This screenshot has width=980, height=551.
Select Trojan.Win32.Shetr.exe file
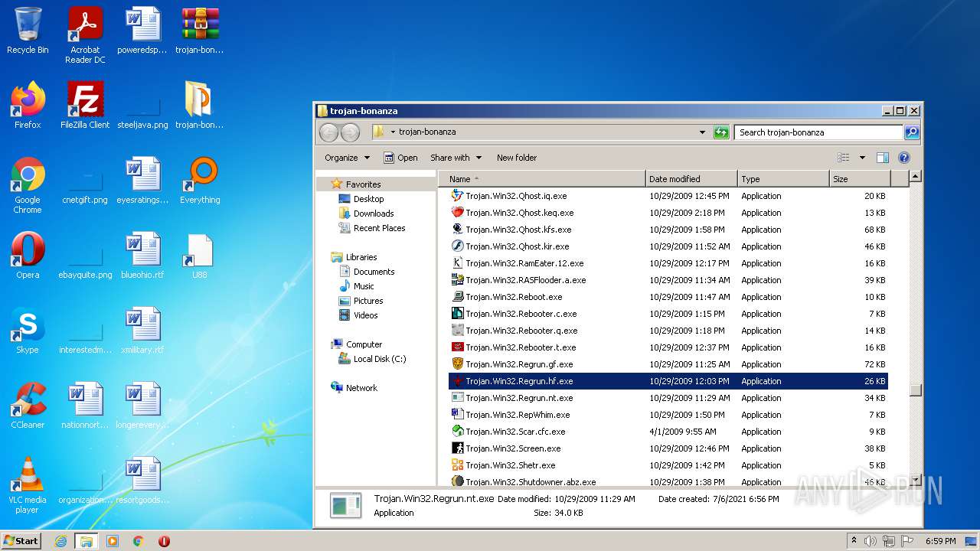[668, 465]
